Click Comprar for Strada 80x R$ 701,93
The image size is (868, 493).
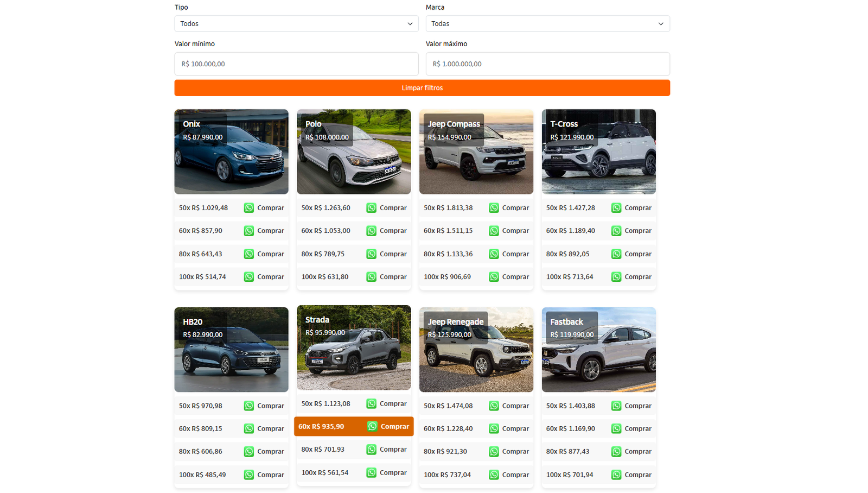click(x=393, y=450)
